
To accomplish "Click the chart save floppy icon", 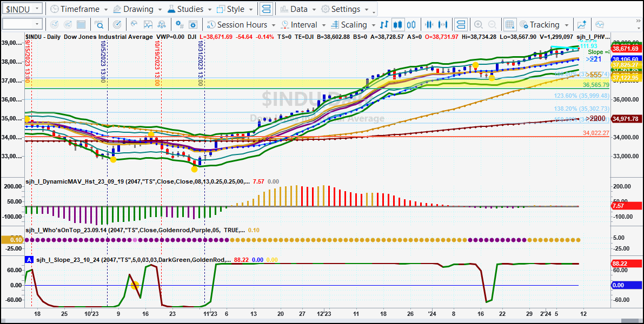I will 148,25.
